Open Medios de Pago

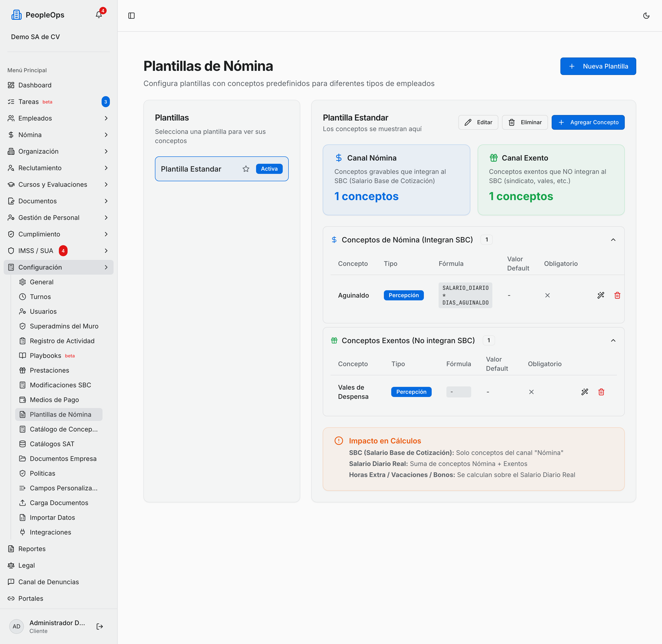59,400
